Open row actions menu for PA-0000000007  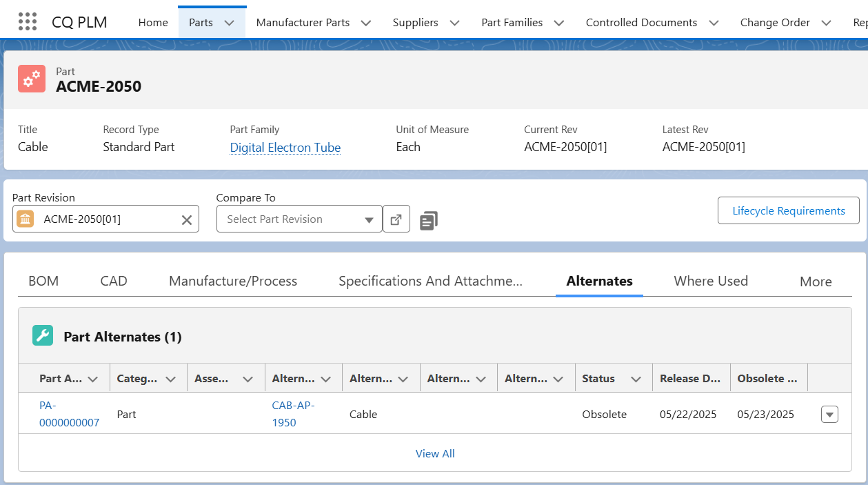(x=830, y=415)
